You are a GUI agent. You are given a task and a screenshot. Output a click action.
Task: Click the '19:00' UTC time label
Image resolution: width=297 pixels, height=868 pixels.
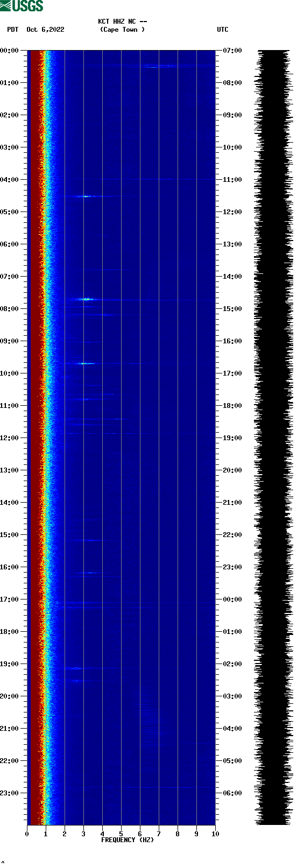coord(232,438)
